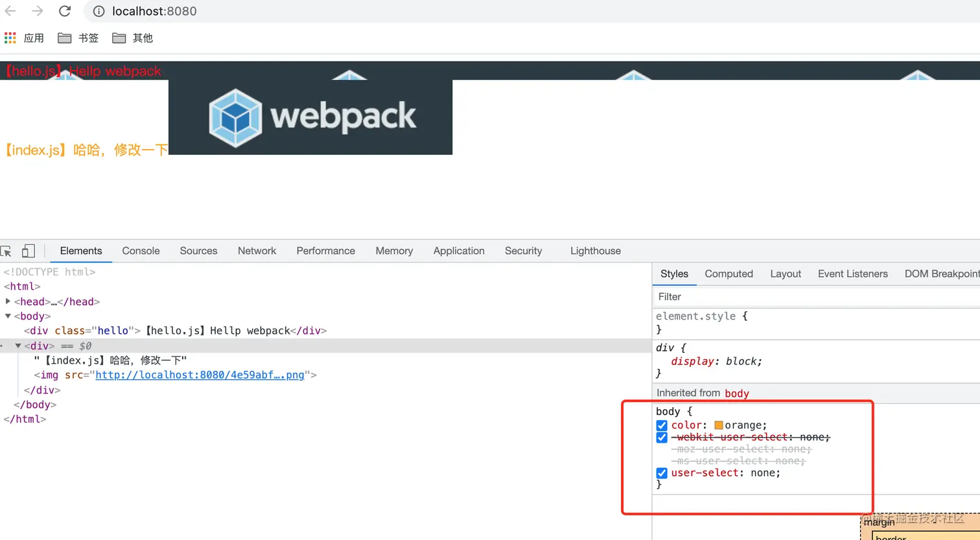Image resolution: width=980 pixels, height=540 pixels.
Task: Open the Performance tab
Action: point(325,251)
